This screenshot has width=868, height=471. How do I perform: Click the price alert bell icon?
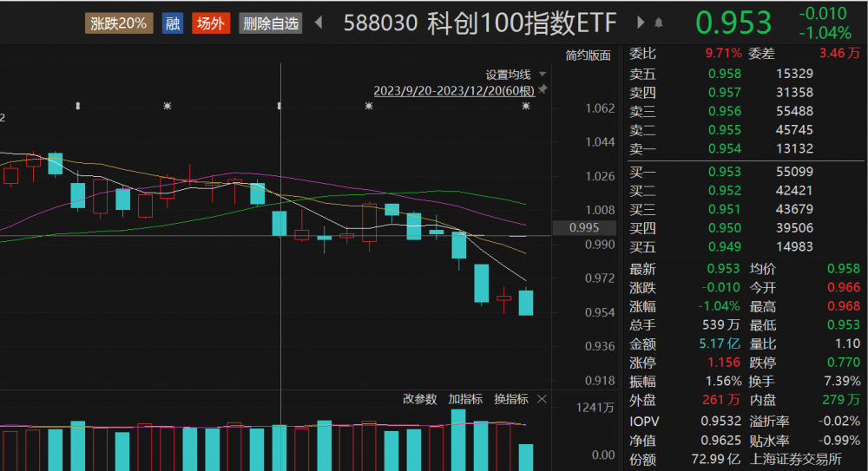pyautogui.click(x=659, y=23)
